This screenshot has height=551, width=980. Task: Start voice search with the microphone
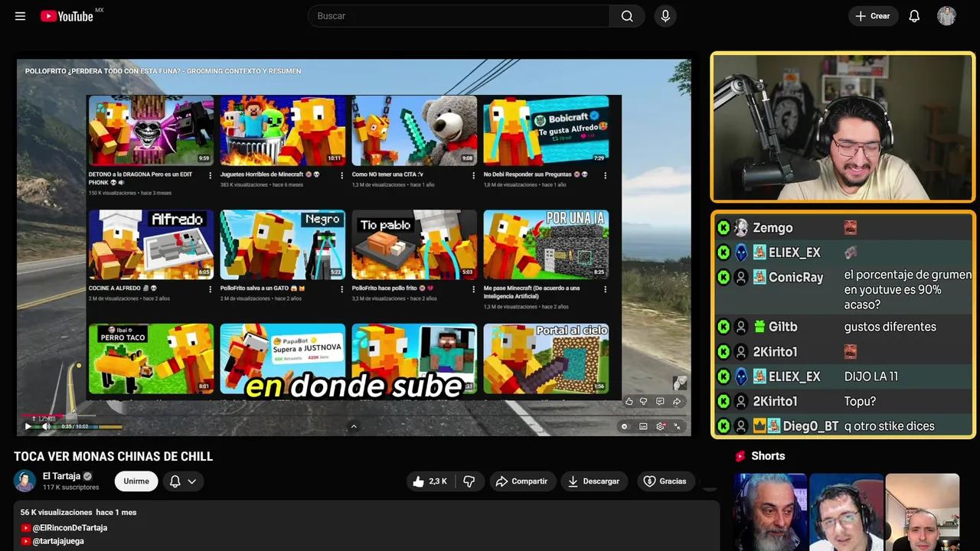coord(665,16)
